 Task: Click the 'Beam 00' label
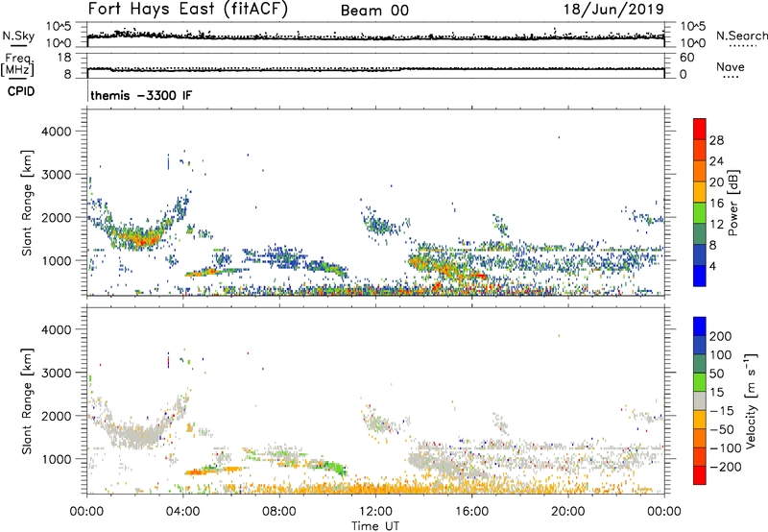coord(374,11)
